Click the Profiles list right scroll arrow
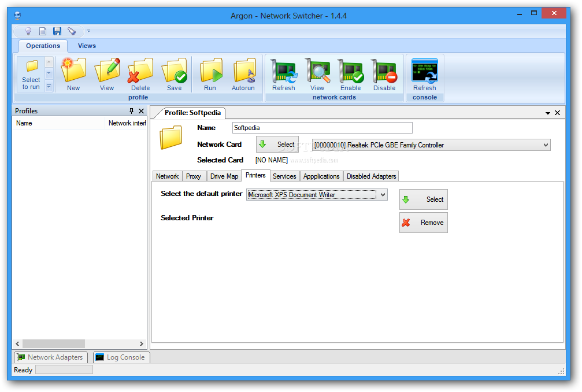The image size is (582, 392). point(142,344)
